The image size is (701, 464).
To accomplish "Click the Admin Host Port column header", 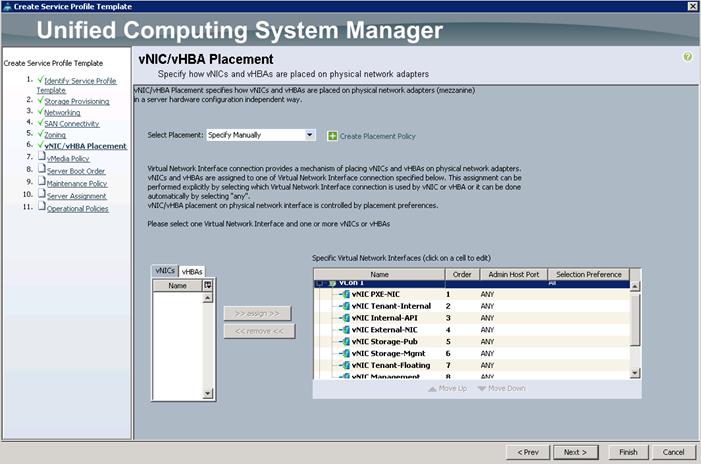I will pos(514,274).
